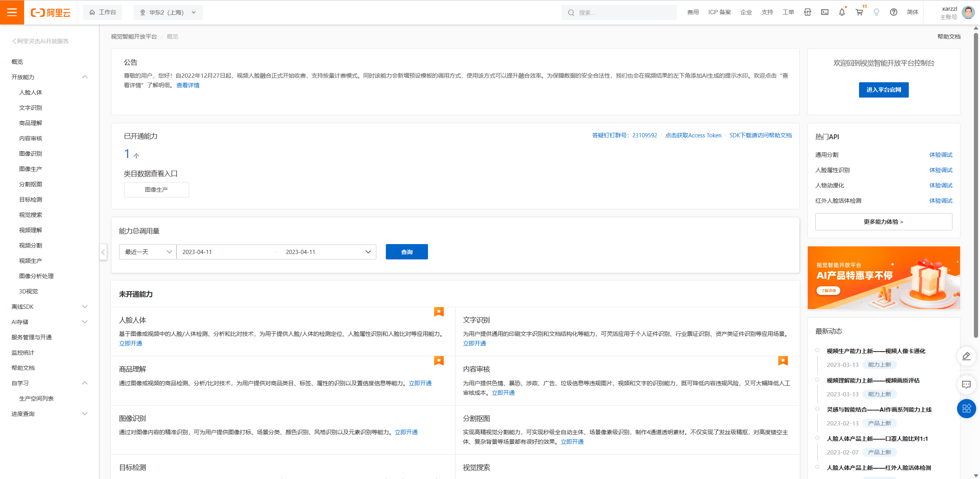Screen dimensions: 980x479
Task: Open the orange hamburger menu
Action: coord(12,12)
